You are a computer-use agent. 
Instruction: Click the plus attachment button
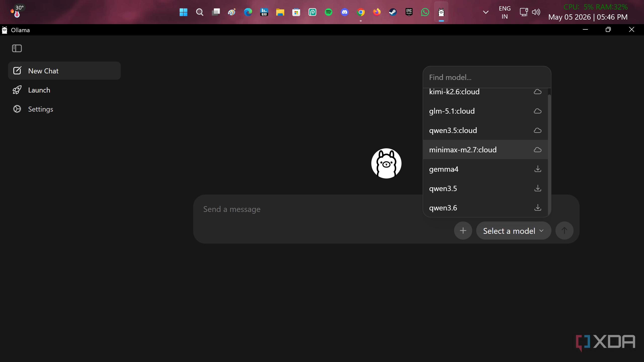point(463,231)
